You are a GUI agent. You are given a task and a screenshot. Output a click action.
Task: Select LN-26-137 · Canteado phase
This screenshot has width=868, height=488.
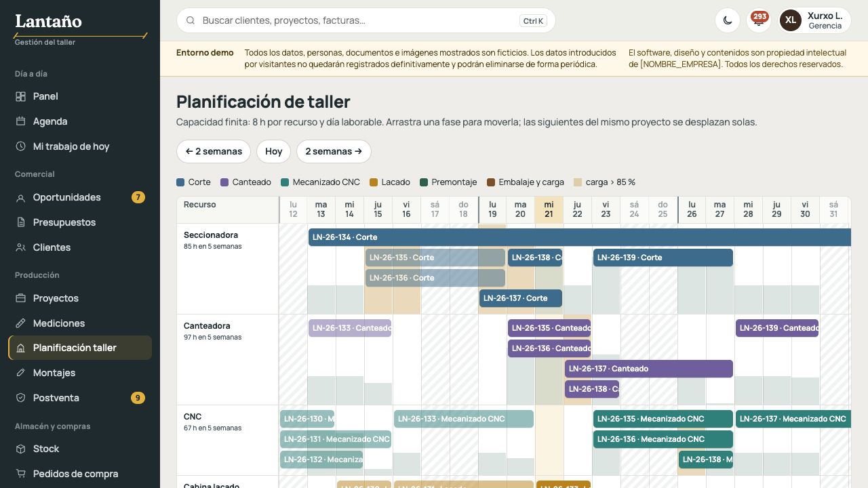[649, 369]
